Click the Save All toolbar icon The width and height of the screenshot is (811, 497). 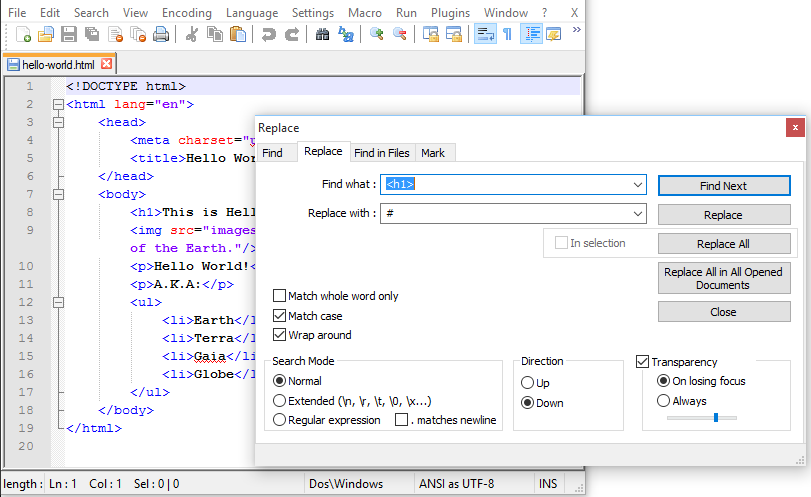[x=92, y=34]
